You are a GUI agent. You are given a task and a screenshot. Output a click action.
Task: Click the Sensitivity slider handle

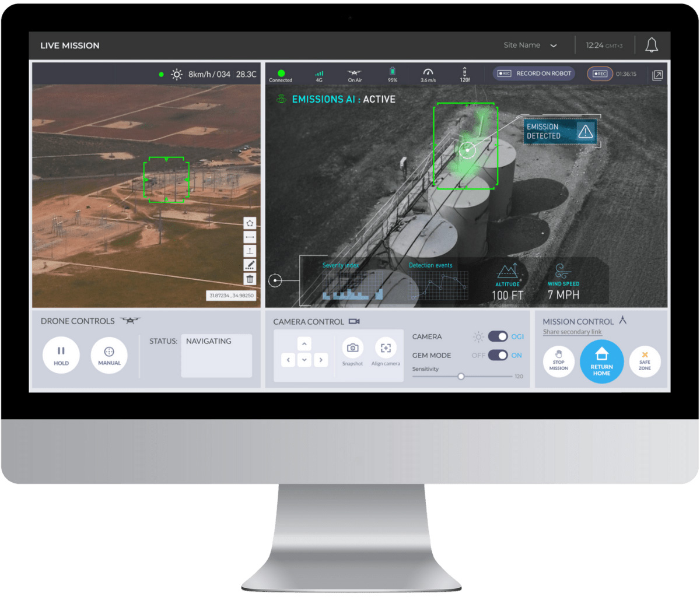(x=461, y=377)
